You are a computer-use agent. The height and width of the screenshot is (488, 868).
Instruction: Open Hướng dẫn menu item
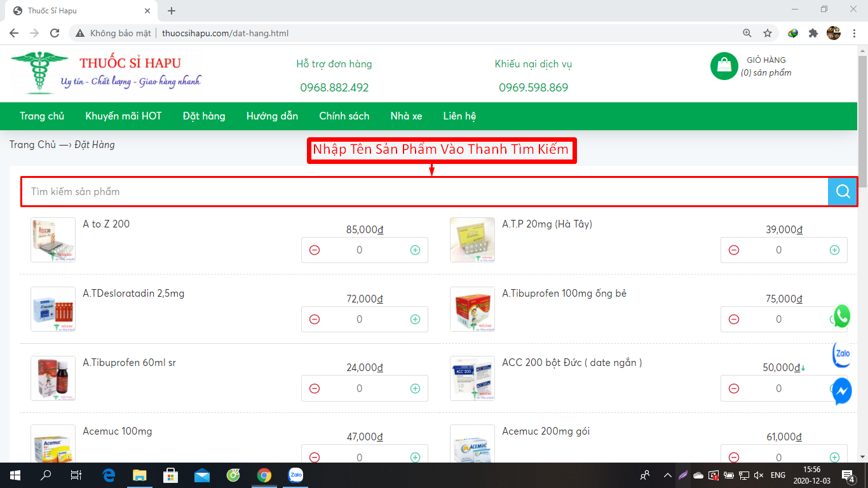(272, 116)
